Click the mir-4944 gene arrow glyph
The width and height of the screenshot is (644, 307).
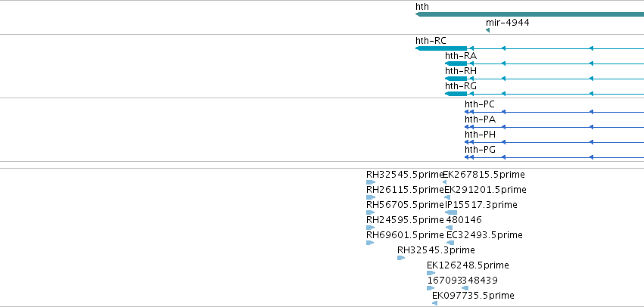[487, 30]
